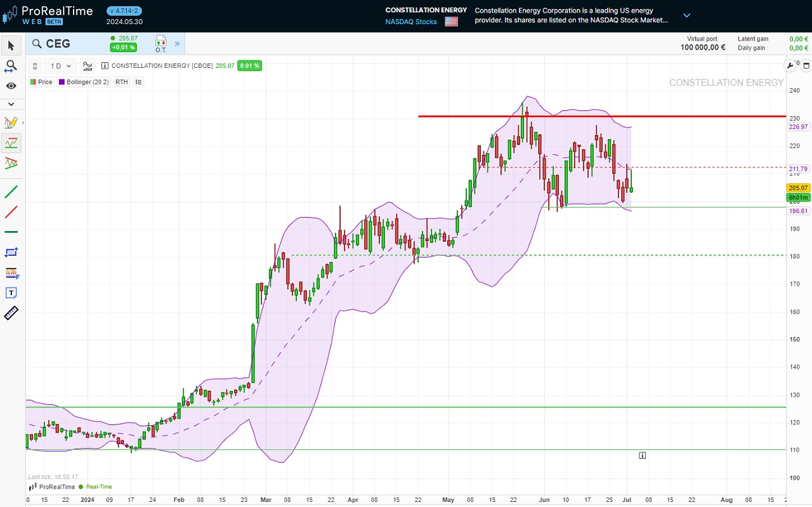Expand the company description chevron

tap(686, 15)
